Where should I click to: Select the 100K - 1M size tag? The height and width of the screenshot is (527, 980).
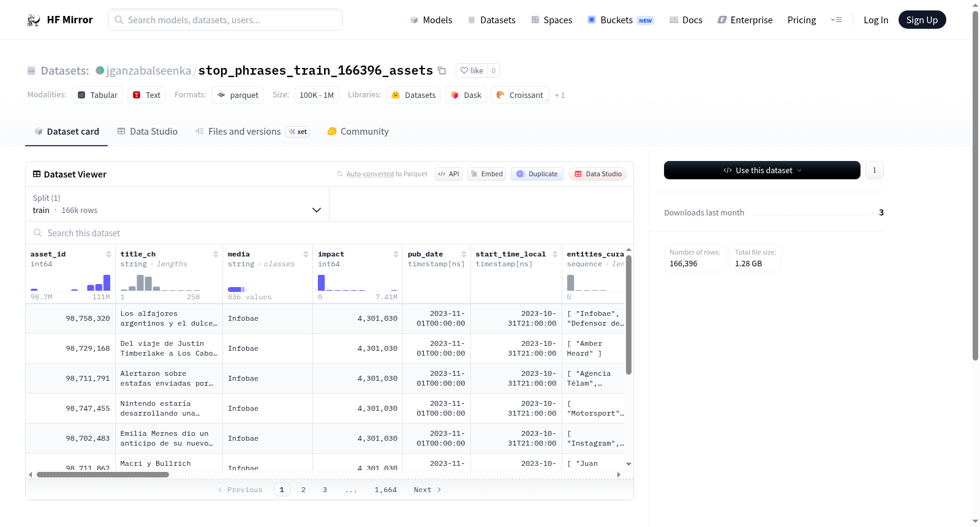tap(316, 95)
